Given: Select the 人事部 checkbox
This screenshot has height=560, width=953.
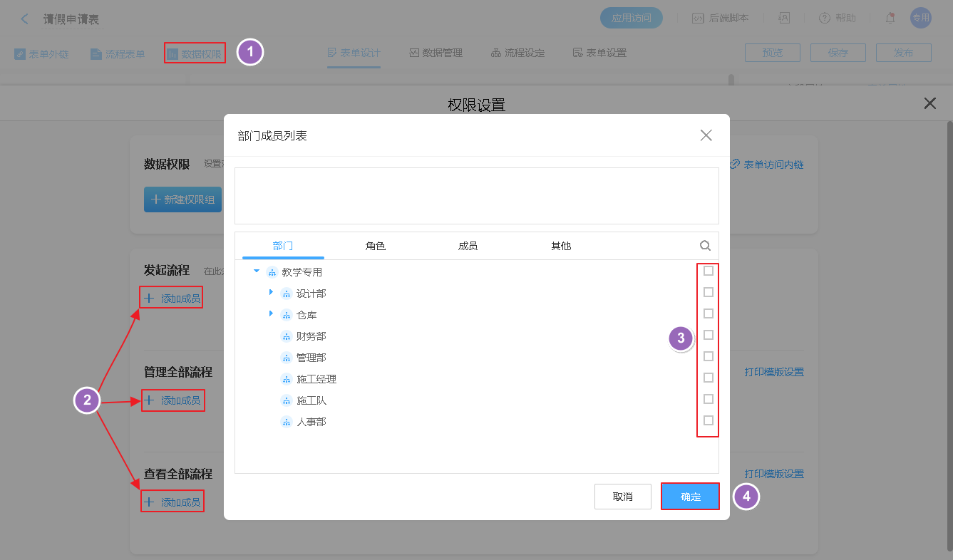Looking at the screenshot, I should point(708,420).
